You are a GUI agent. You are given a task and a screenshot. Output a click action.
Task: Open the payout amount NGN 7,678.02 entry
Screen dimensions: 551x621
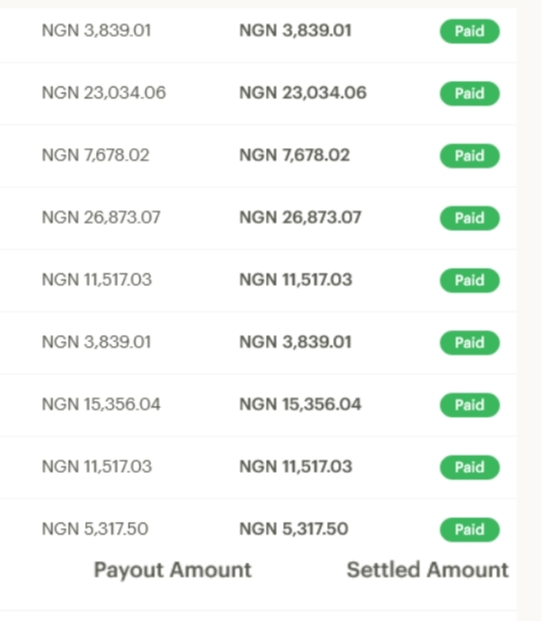coord(95,155)
